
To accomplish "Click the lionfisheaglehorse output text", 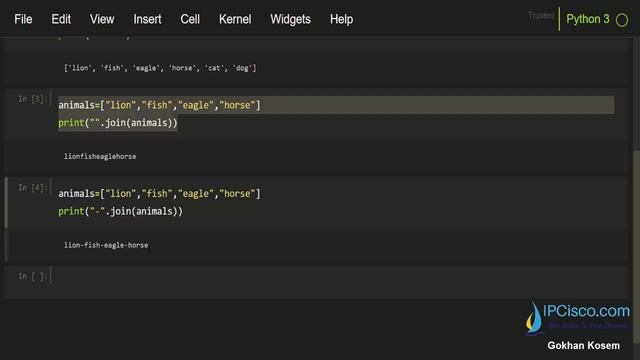I will (x=100, y=156).
